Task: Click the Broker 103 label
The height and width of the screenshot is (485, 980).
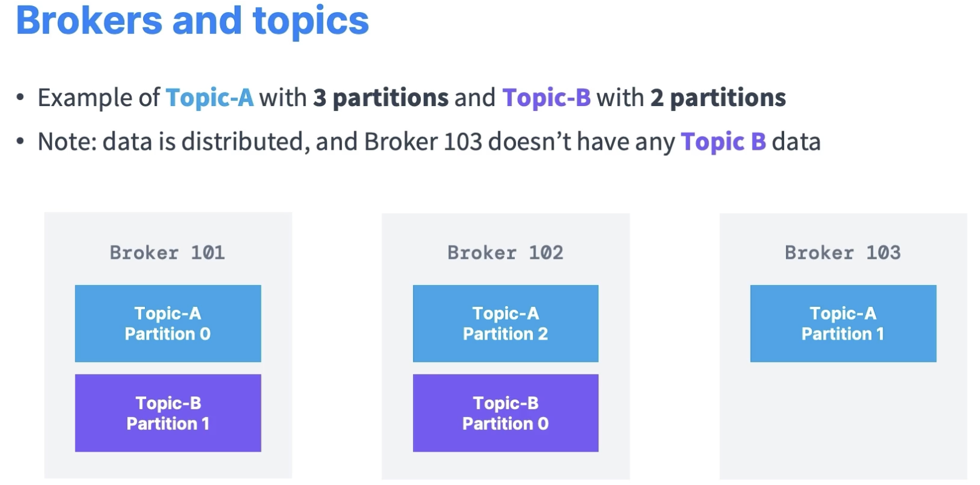Action: coord(843,252)
